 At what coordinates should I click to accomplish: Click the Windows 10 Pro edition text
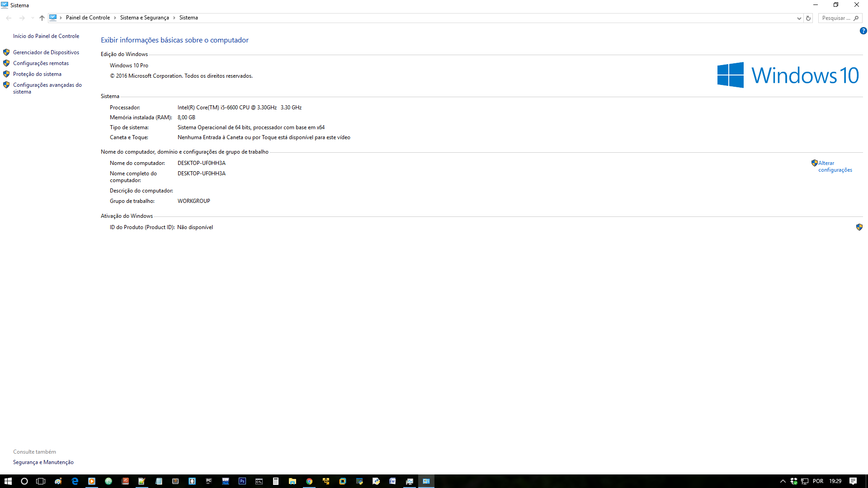tap(129, 66)
